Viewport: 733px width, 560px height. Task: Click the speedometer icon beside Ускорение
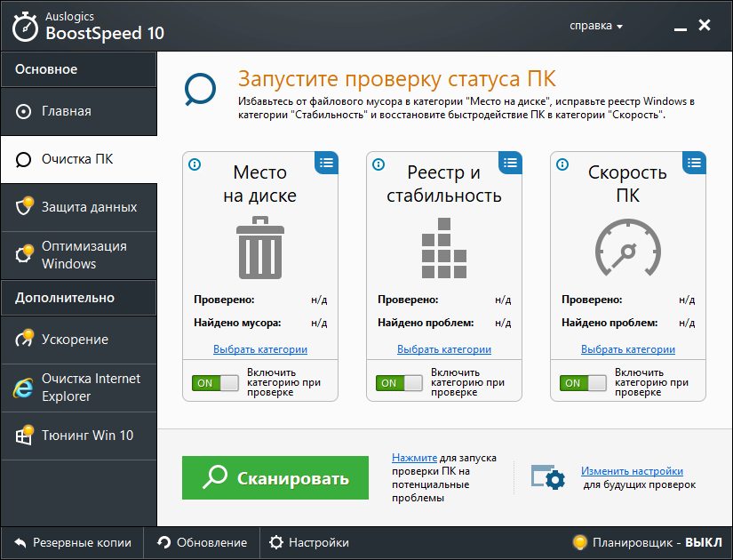pyautogui.click(x=24, y=338)
